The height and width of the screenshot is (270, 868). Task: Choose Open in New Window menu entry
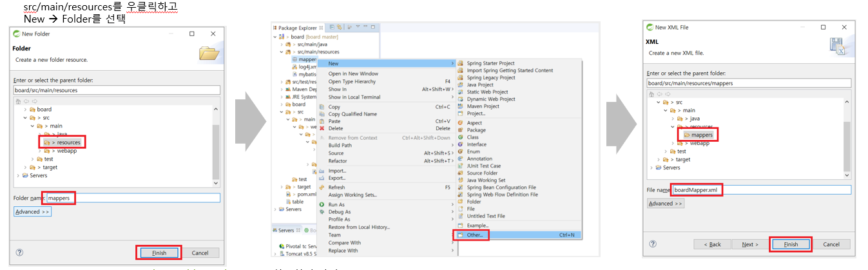(353, 73)
